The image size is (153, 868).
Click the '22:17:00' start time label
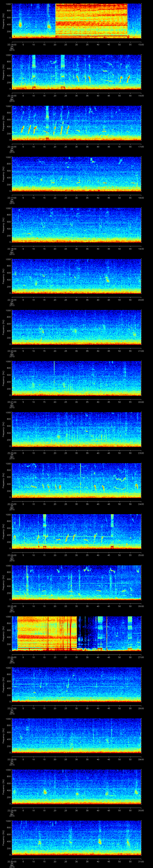coord(12,197)
